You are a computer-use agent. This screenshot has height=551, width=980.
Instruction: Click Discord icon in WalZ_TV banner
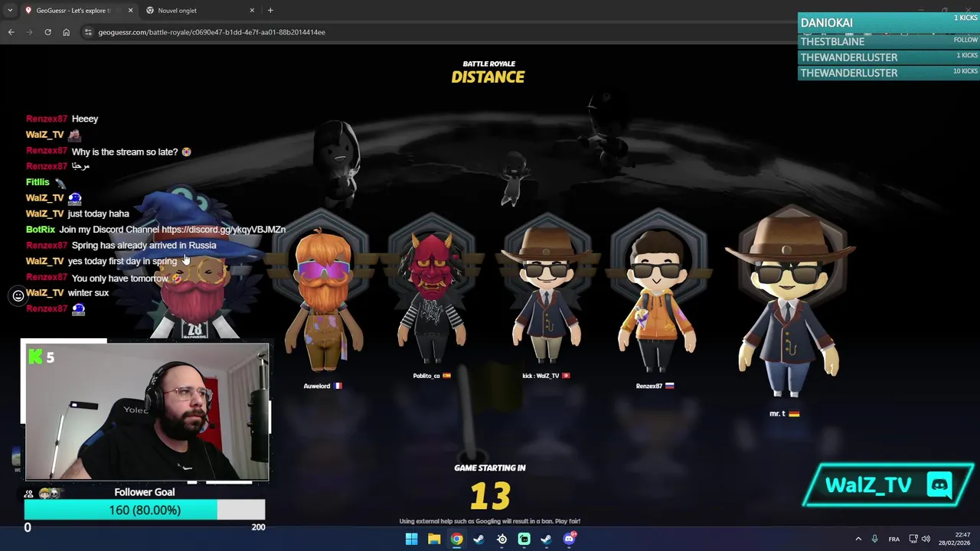click(939, 484)
